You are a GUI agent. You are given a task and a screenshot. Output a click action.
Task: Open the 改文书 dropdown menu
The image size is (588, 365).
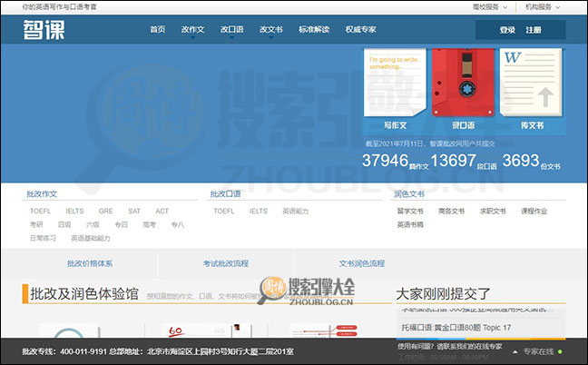coord(270,30)
